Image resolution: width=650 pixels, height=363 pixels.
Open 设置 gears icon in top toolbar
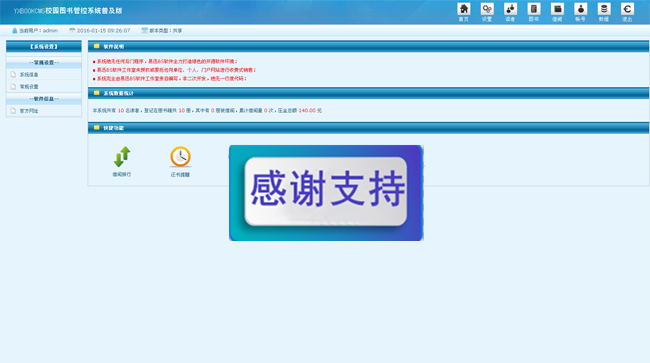[487, 12]
